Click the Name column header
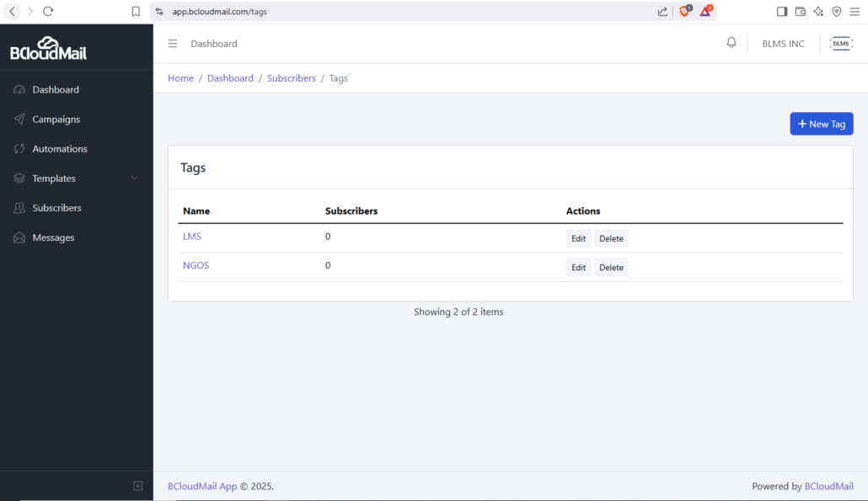The height and width of the screenshot is (501, 868). pyautogui.click(x=196, y=211)
